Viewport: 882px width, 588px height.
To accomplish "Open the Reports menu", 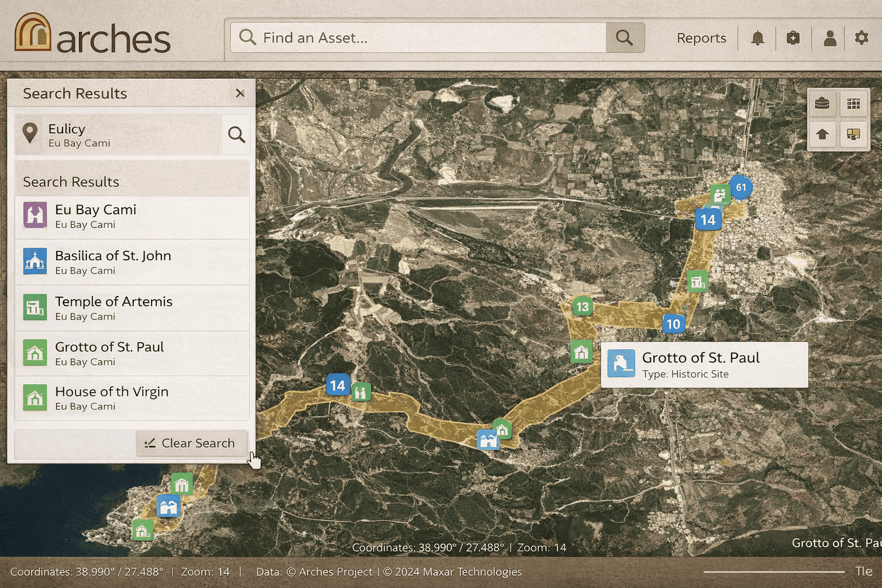I will click(701, 38).
